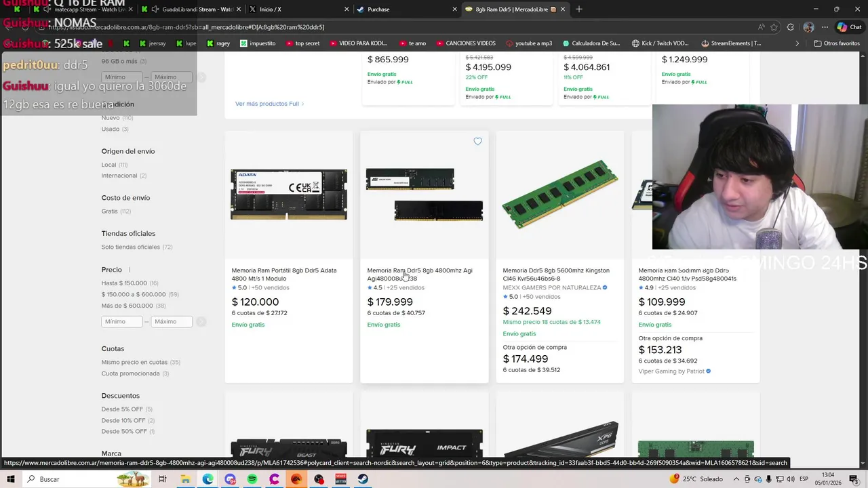Open the top secret bookmark
868x488 pixels.
[x=302, y=43]
